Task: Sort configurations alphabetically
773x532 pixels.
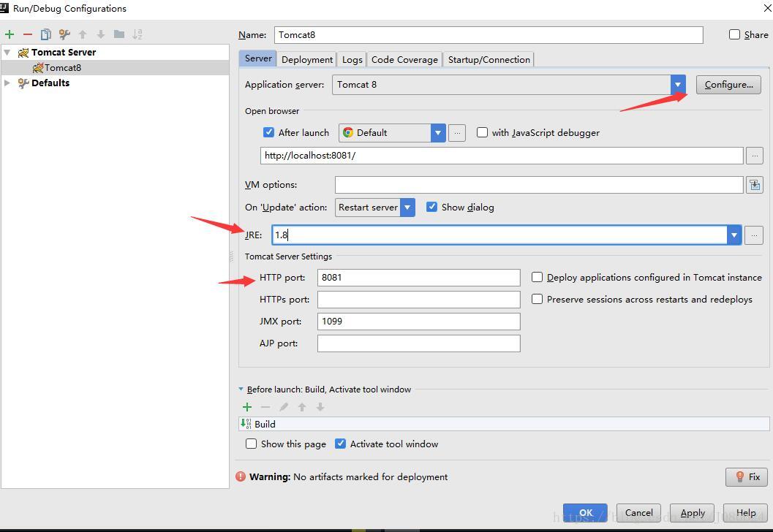Action: point(137,34)
